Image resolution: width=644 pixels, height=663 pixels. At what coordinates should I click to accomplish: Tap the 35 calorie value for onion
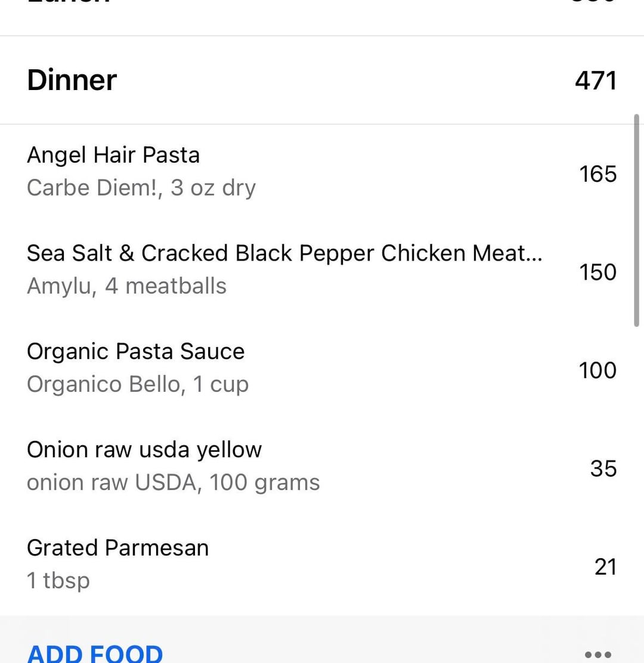coord(603,469)
